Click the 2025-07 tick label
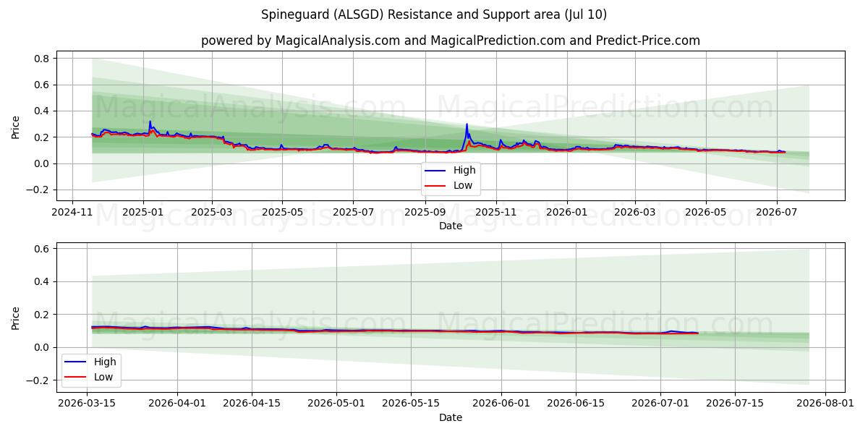This screenshot has height=434, width=868. [352, 213]
